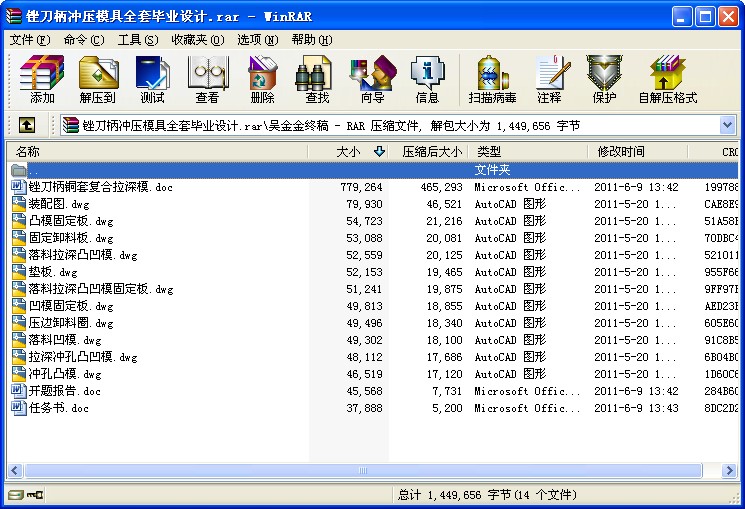Select file 拉深冲孔凸凹模.dwg
The height and width of the screenshot is (509, 745).
(83, 356)
